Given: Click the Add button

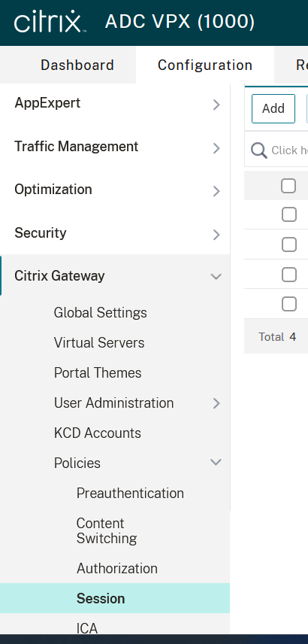Looking at the screenshot, I should coord(273,108).
